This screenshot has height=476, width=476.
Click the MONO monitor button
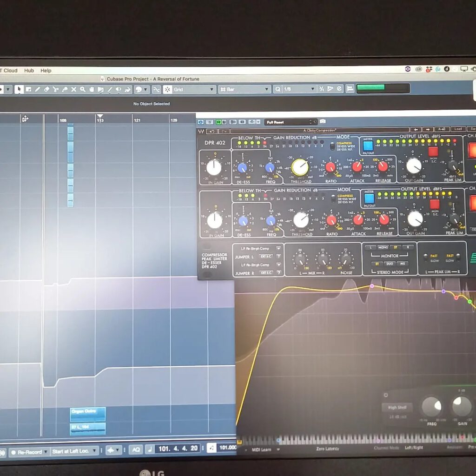(383, 247)
